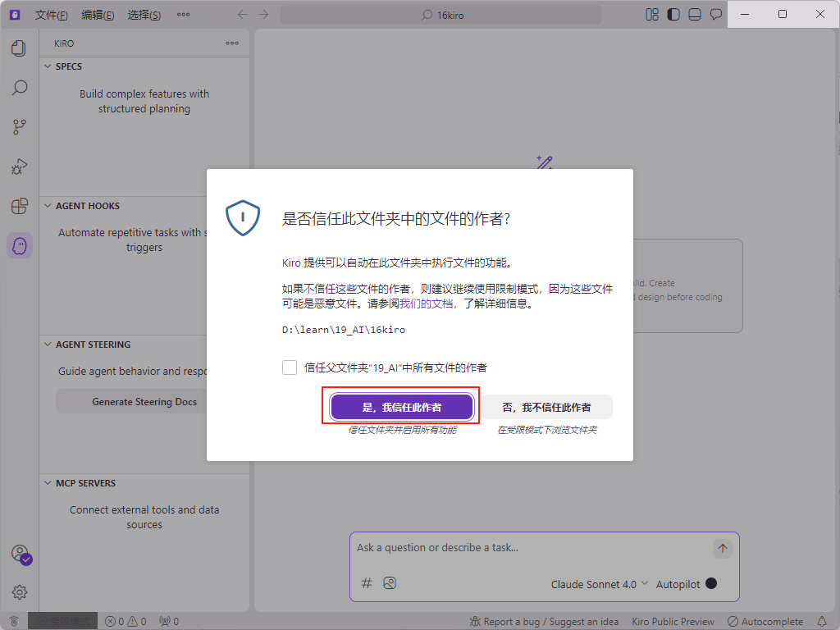Check 信任父文件夹"19_AI" checkbox
The image size is (840, 630).
(x=290, y=367)
